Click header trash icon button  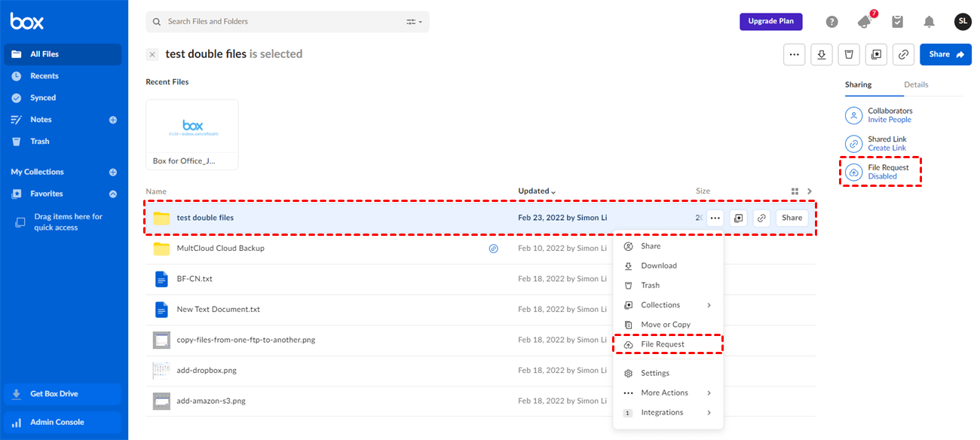coord(849,54)
